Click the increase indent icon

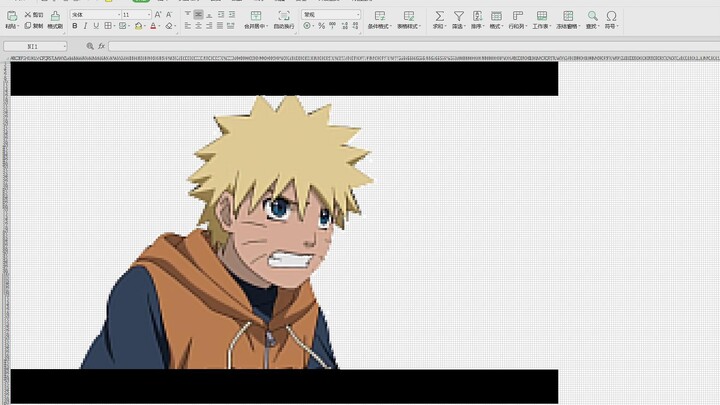coord(231,15)
